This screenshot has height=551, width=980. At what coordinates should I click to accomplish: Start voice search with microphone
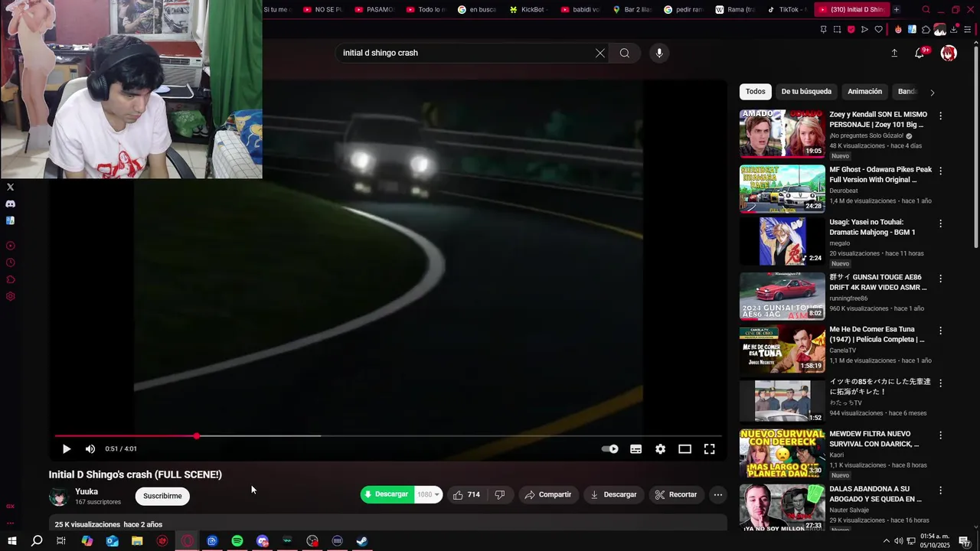click(x=659, y=53)
